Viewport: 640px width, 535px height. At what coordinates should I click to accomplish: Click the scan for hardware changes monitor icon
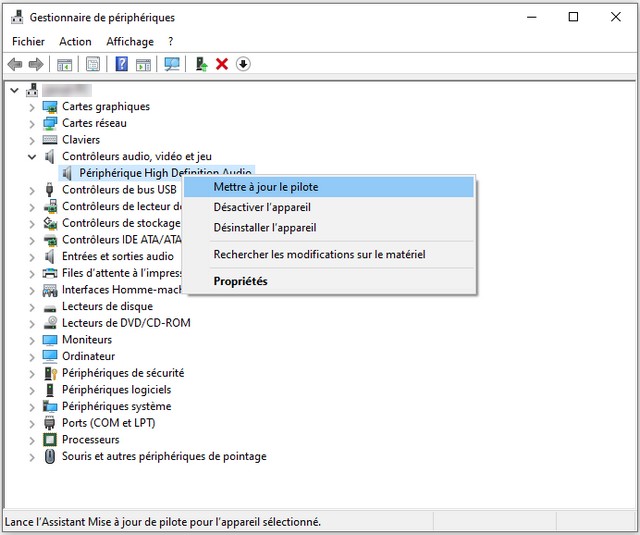(172, 64)
